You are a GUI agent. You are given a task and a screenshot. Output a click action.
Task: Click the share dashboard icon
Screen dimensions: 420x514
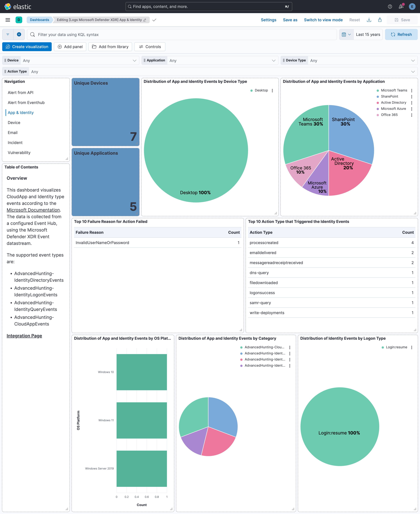(x=380, y=20)
